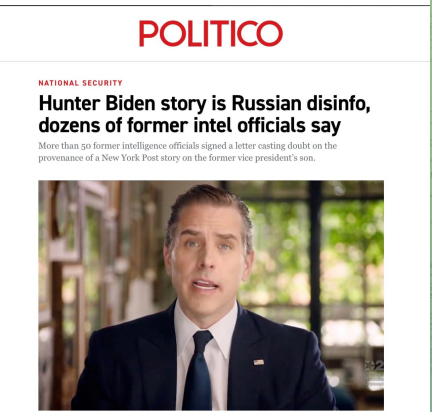Click the 2020 watermark in the photo corner
This screenshot has width=432, height=412.
coord(374,375)
